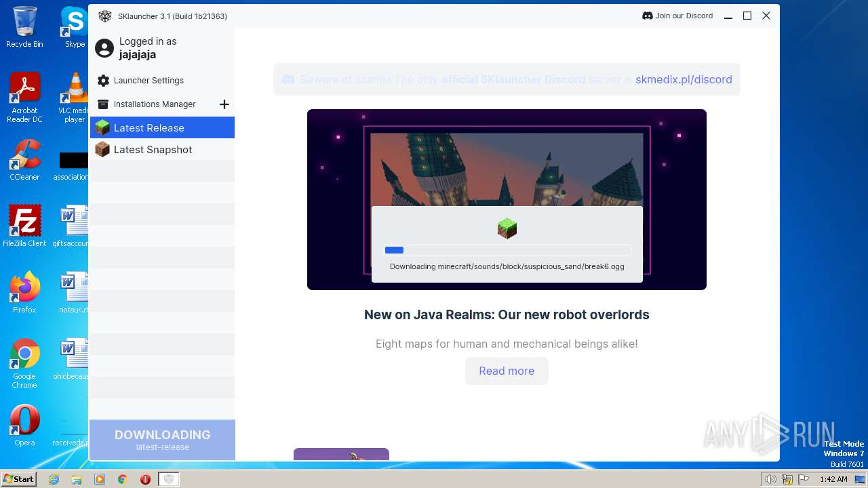This screenshot has width=868, height=488.
Task: Select the ohiobecaus document on the desktop
Action: click(72, 359)
